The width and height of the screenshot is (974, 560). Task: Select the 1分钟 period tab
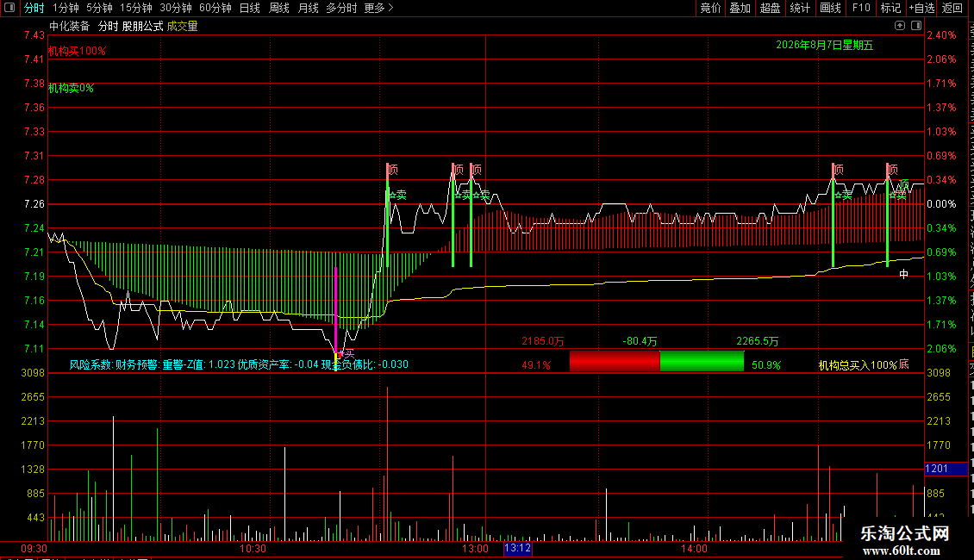66,8
